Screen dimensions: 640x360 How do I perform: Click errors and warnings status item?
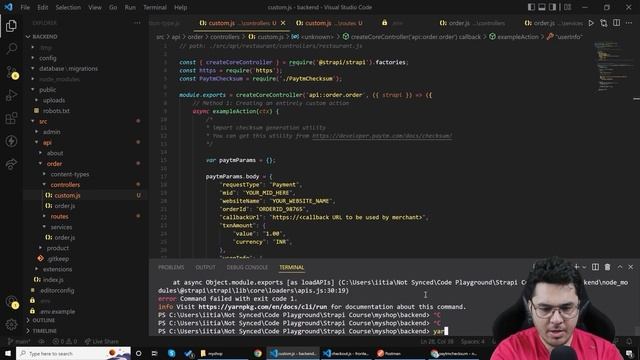64,341
